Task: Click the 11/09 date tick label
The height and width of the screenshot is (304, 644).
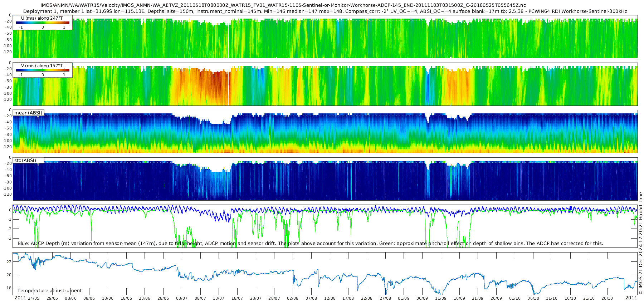Action: [x=441, y=298]
